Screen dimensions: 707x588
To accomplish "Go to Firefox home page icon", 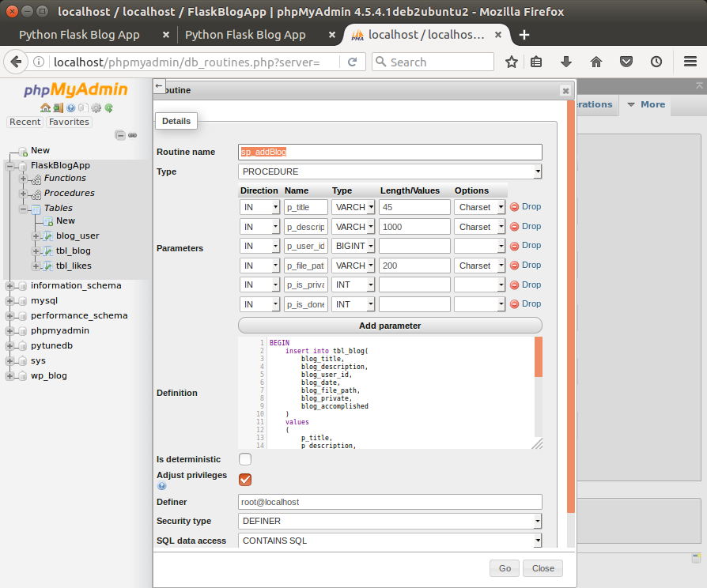I will click(596, 62).
